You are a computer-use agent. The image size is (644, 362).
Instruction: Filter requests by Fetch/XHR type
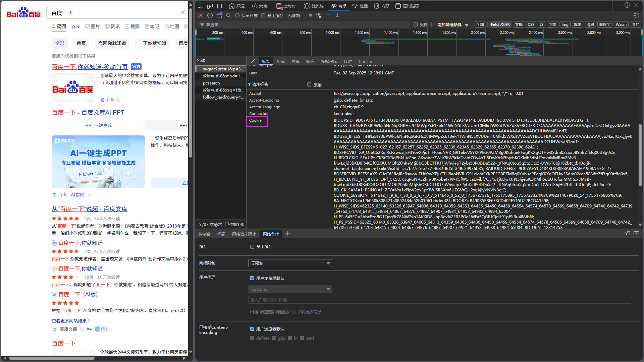point(500,24)
